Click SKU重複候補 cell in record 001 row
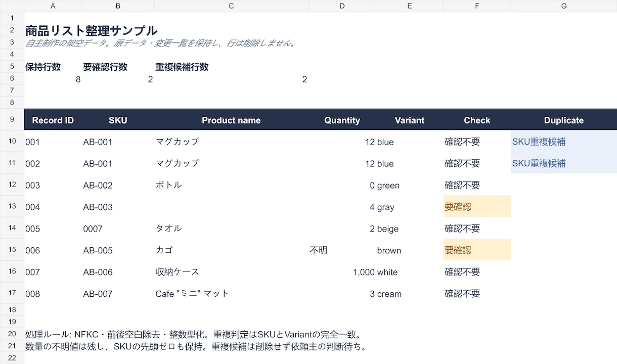The width and height of the screenshot is (617, 364). click(564, 142)
